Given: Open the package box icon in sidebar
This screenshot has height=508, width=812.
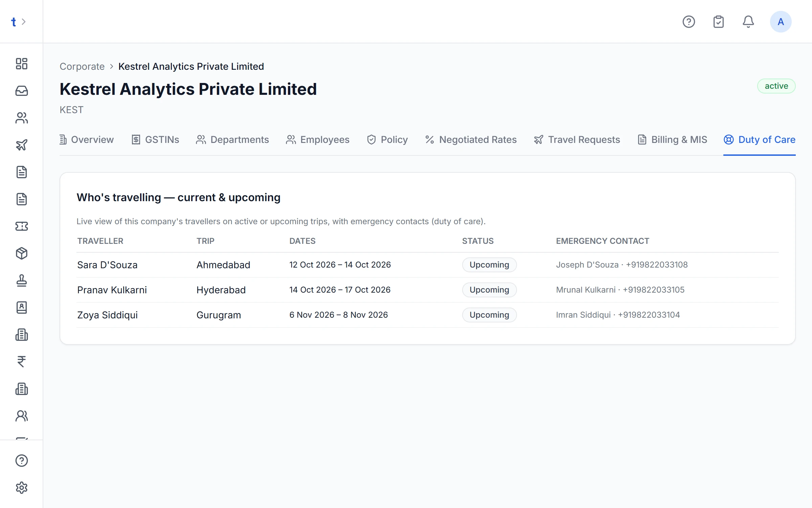Looking at the screenshot, I should coord(22,253).
